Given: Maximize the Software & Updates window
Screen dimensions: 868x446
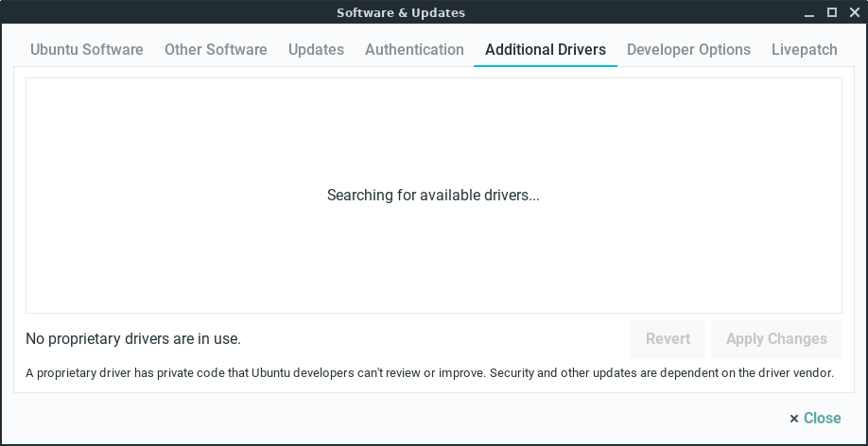Looking at the screenshot, I should (x=832, y=12).
